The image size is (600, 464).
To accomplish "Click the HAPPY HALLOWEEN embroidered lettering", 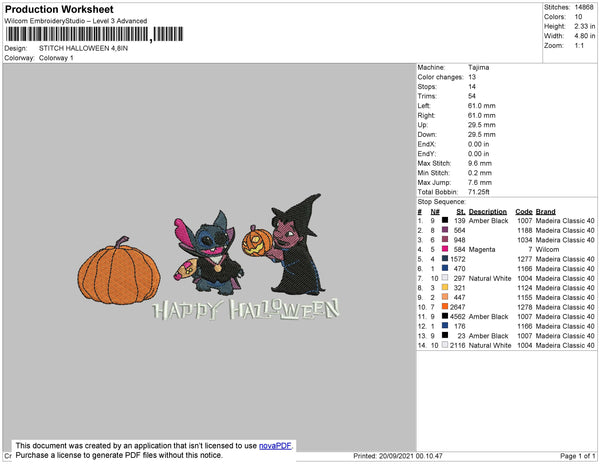I will coord(246,309).
